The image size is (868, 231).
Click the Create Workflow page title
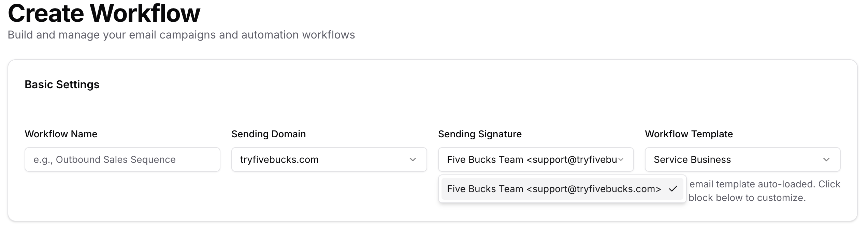[104, 14]
